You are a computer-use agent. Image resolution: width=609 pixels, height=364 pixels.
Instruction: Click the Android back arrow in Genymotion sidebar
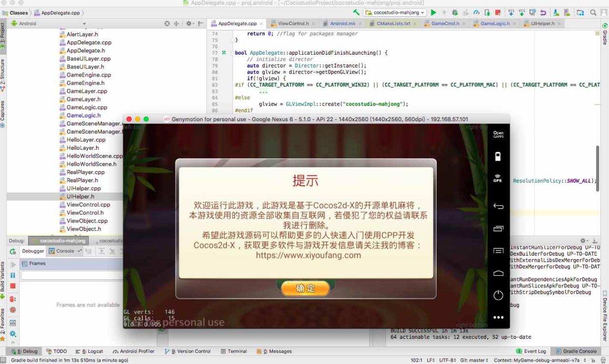click(498, 206)
